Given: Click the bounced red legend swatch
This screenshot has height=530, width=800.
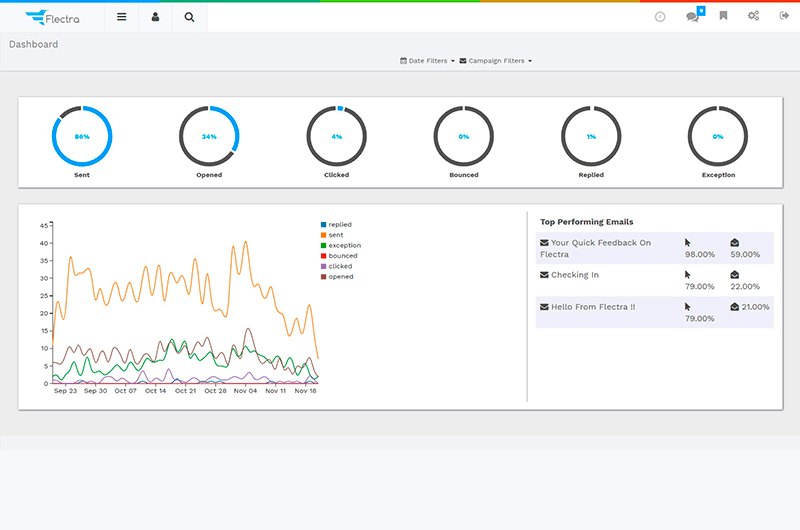Looking at the screenshot, I should pos(323,256).
